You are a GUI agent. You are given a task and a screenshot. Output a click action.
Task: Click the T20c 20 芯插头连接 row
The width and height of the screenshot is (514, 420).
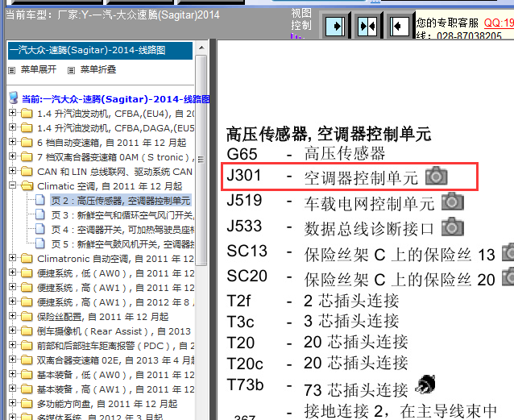click(x=317, y=364)
